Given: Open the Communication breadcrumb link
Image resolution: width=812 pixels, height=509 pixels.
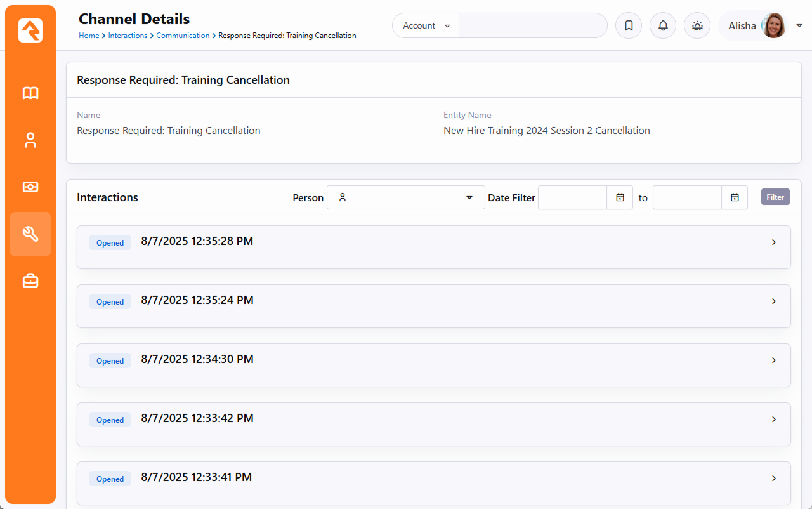Looking at the screenshot, I should pyautogui.click(x=183, y=36).
